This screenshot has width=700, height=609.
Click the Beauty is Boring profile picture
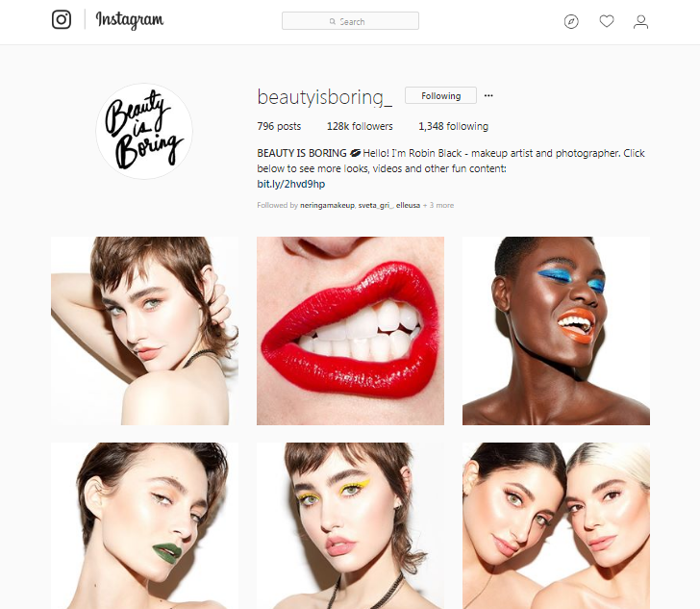tap(144, 131)
